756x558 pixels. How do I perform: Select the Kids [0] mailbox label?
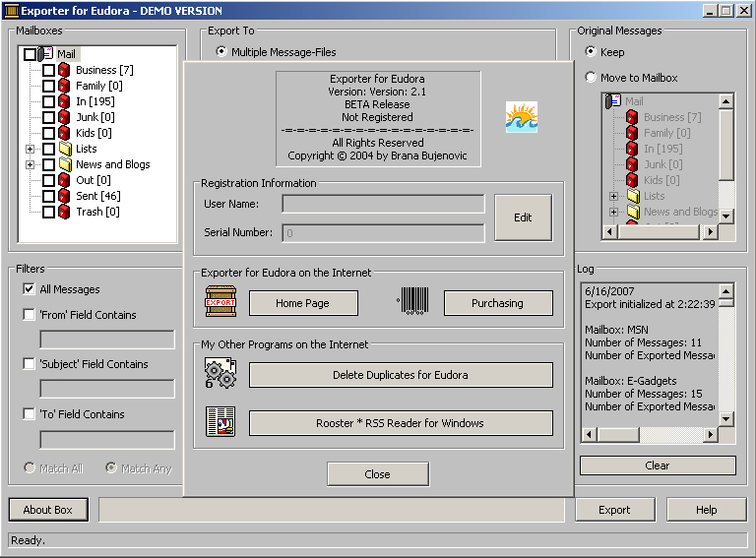[x=94, y=133]
